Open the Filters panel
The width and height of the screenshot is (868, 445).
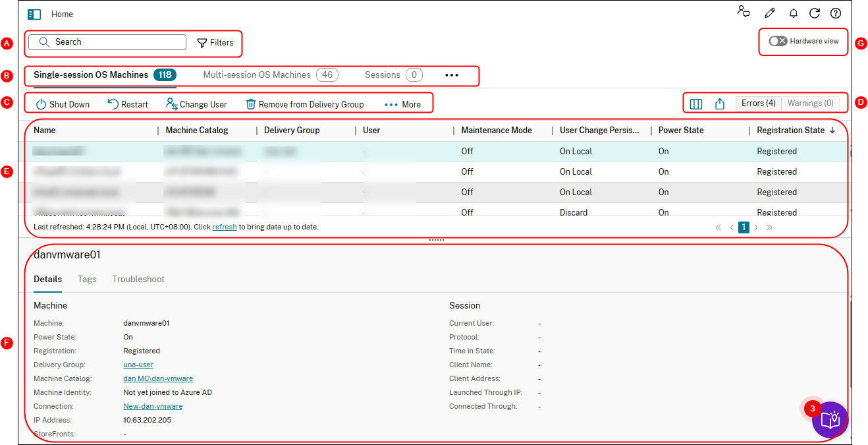pyautogui.click(x=215, y=42)
